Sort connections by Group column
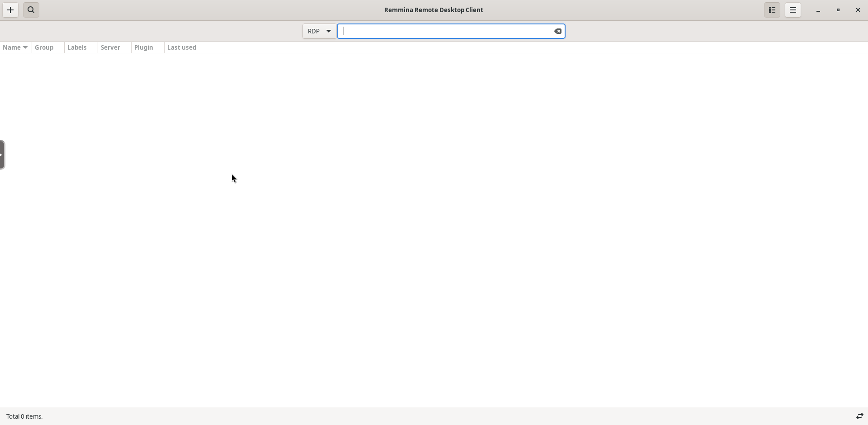 pyautogui.click(x=48, y=47)
